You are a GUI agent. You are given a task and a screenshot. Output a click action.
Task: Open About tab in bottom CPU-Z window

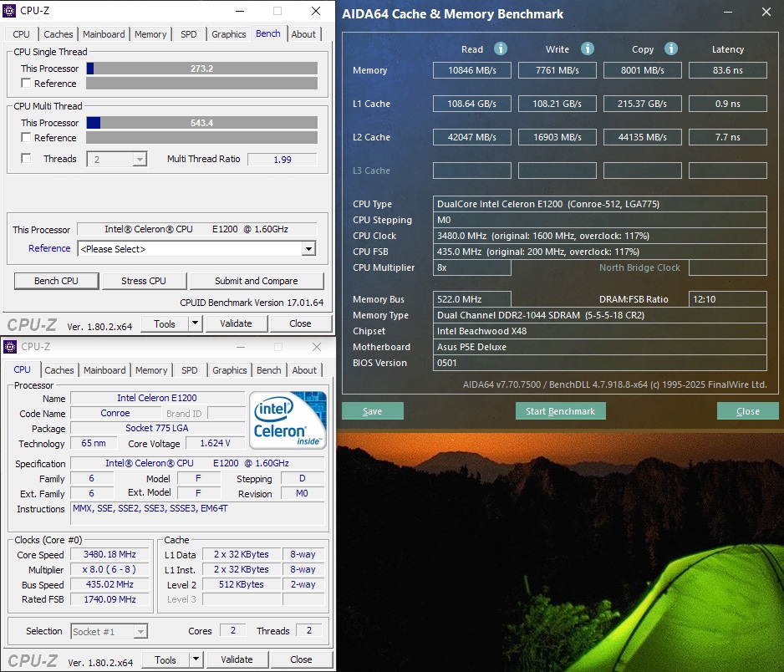coord(304,370)
